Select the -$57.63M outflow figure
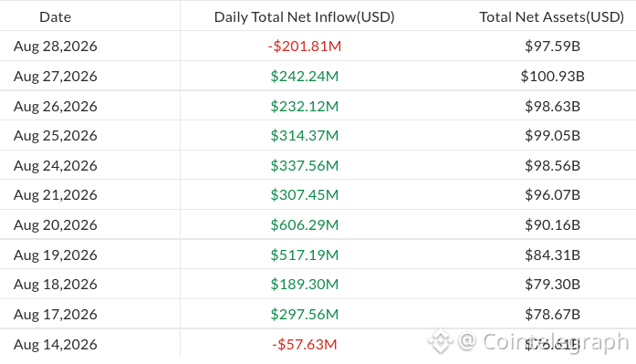 pos(304,344)
